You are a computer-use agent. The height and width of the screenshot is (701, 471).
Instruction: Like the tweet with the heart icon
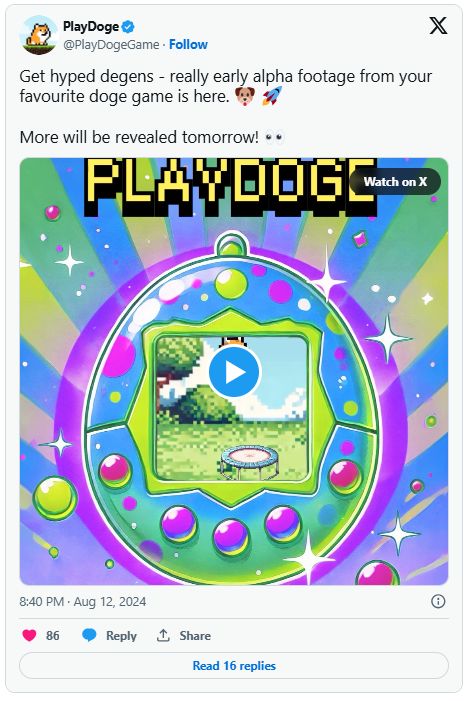point(29,635)
